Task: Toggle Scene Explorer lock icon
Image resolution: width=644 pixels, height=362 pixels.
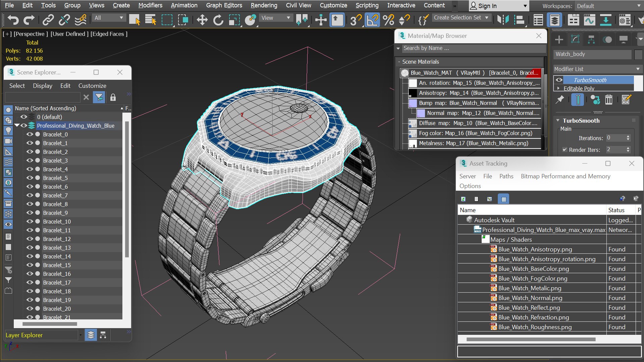Action: [x=113, y=98]
